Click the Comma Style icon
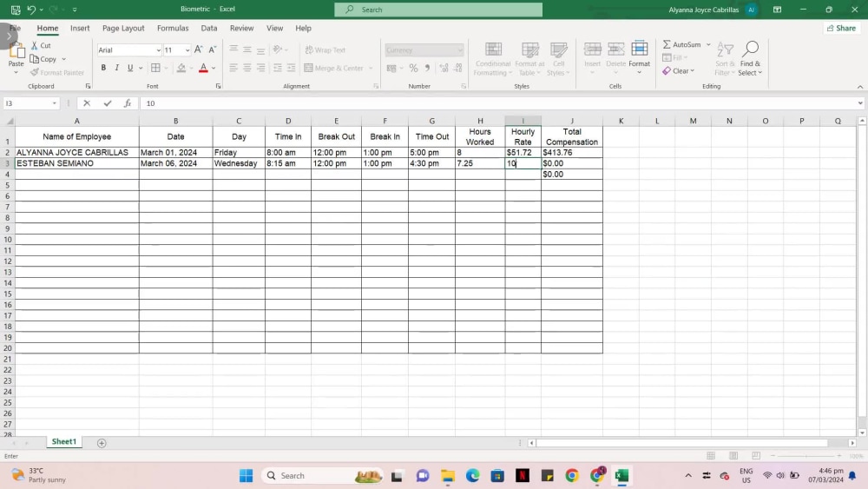The image size is (868, 489). 427,68
